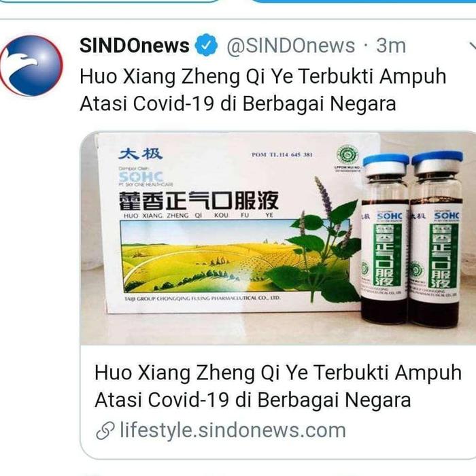Click the SOHC logo on the box
Viewport: 476px width, 476px height.
click(x=141, y=177)
